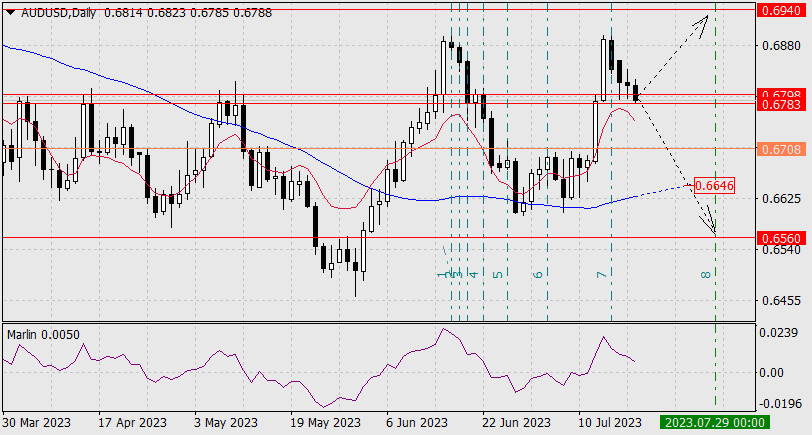Click the OHLC quote value 0.6823

(x=166, y=13)
